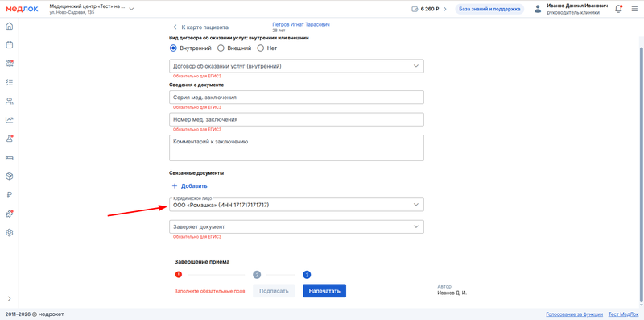
Task: Click the MedLock logo
Action: (22, 9)
